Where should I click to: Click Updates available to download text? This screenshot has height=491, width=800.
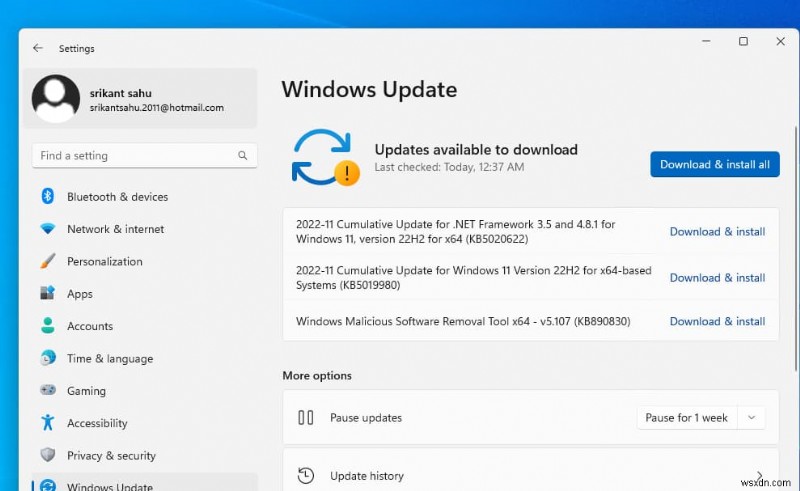point(476,150)
